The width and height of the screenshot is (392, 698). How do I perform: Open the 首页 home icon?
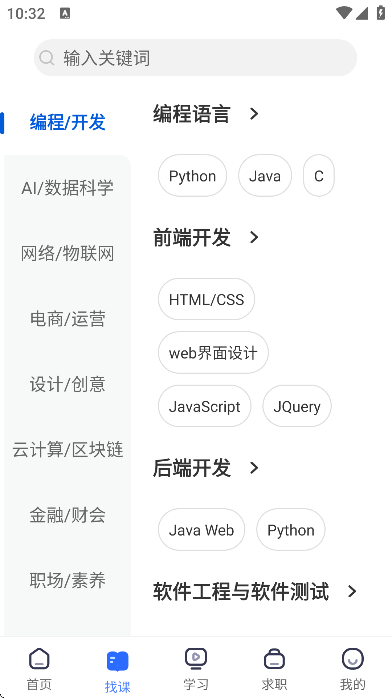[39, 659]
